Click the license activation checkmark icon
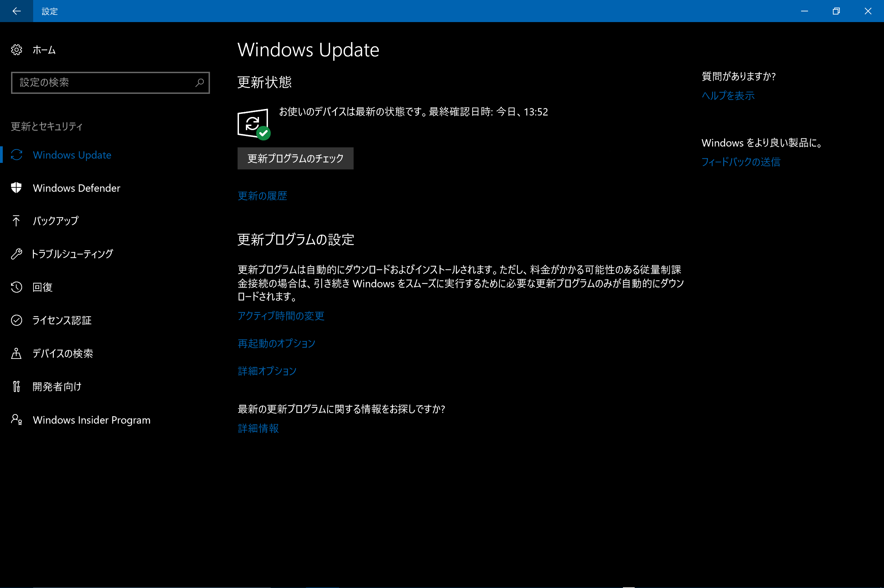 (17, 320)
